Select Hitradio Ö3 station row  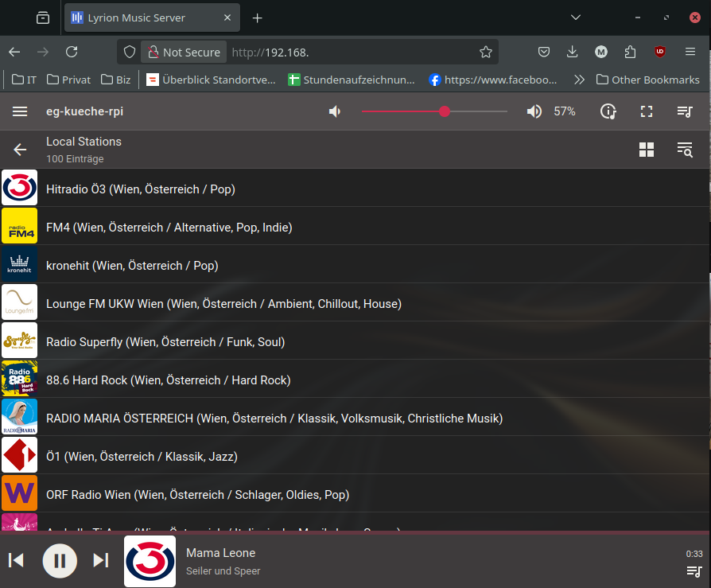click(355, 188)
